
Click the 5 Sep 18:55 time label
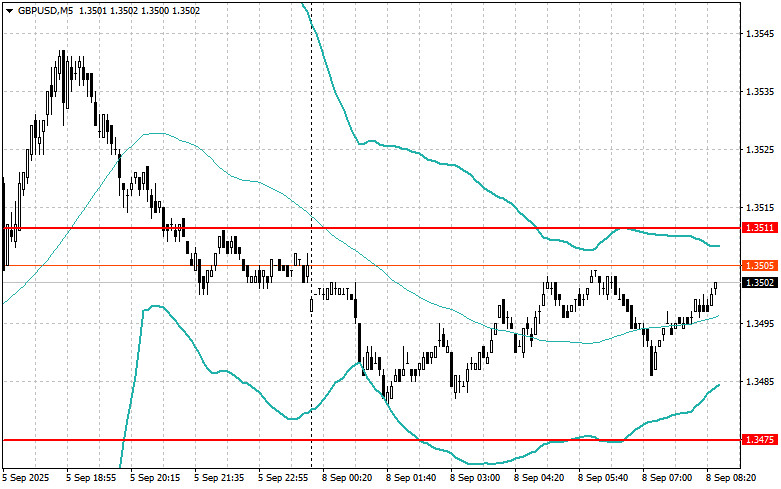coord(91,478)
